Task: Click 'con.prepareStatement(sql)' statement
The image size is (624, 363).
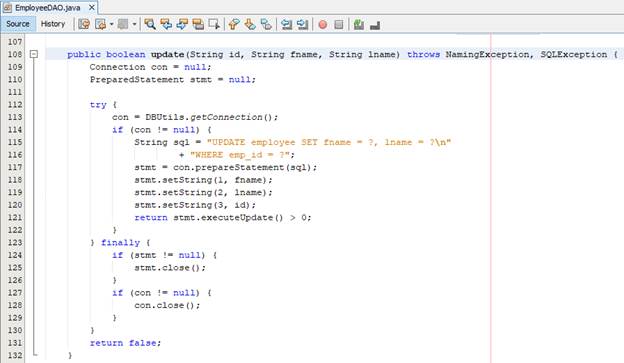Action: pos(245,167)
